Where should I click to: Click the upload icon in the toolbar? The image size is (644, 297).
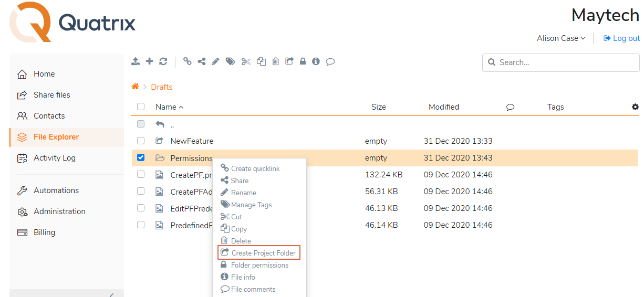[x=136, y=61]
